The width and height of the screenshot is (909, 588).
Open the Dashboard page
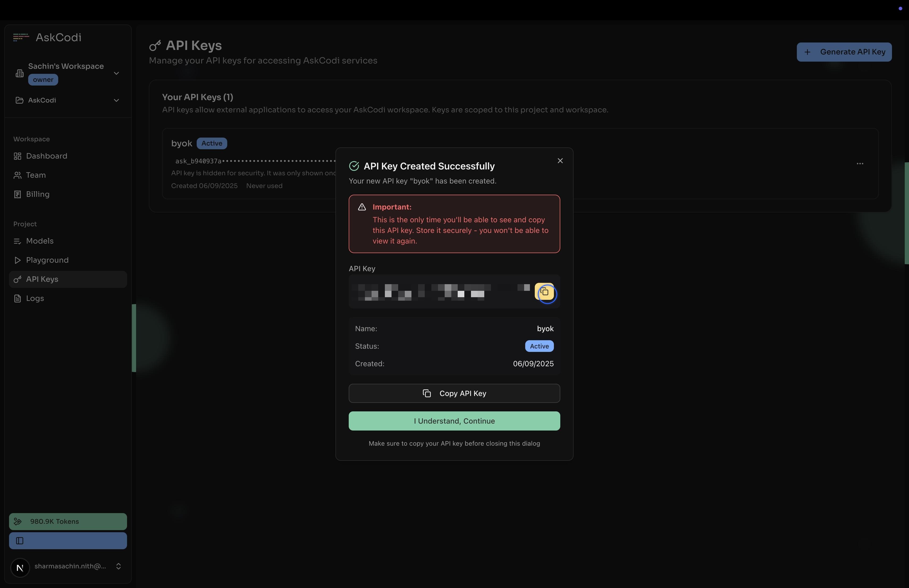pos(68,156)
